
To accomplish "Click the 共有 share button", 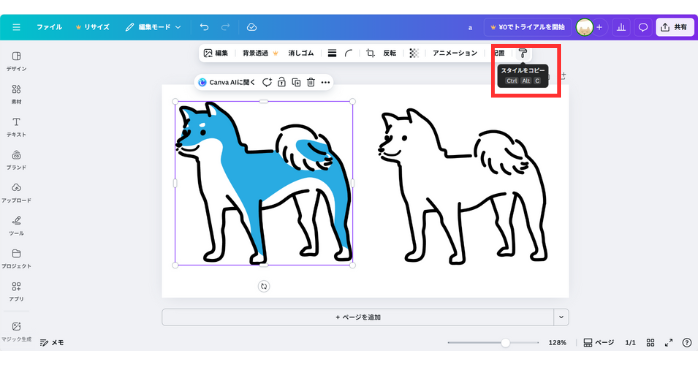I will click(x=674, y=27).
